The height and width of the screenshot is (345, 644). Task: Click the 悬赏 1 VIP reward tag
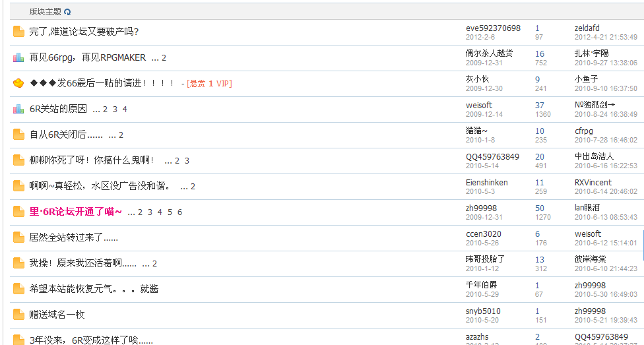209,84
